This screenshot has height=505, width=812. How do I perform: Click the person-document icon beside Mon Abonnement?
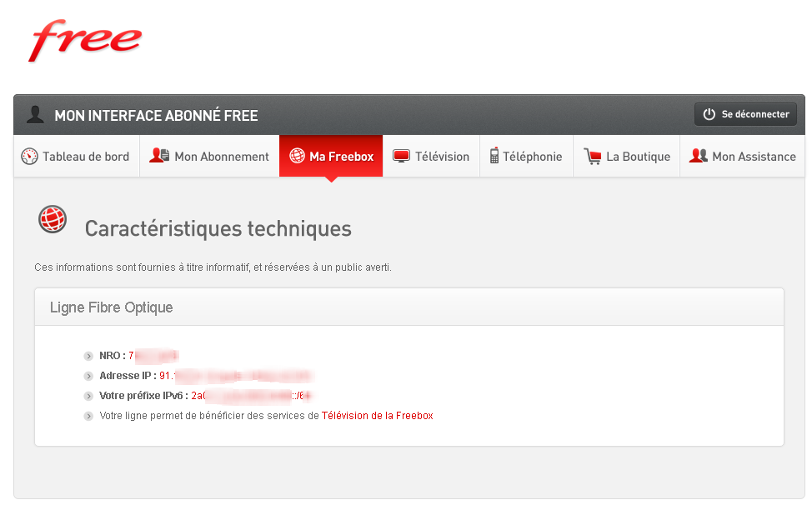[x=159, y=155]
